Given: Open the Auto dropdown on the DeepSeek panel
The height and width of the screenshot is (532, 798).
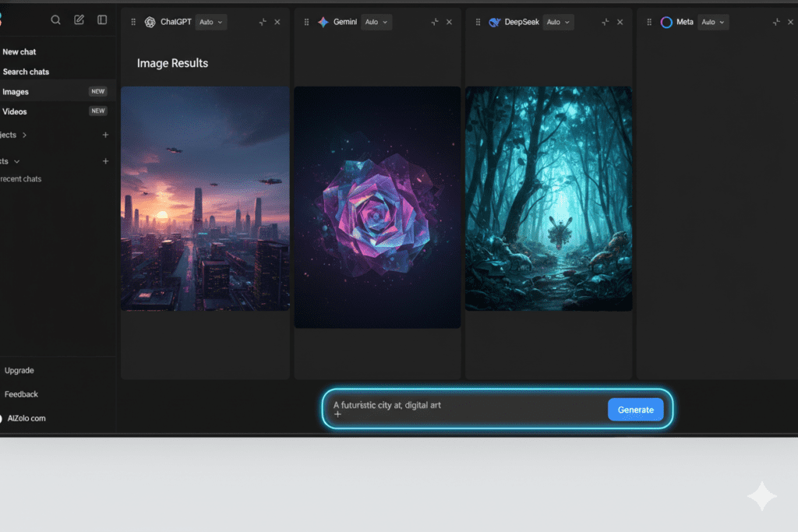Looking at the screenshot, I should 557,22.
